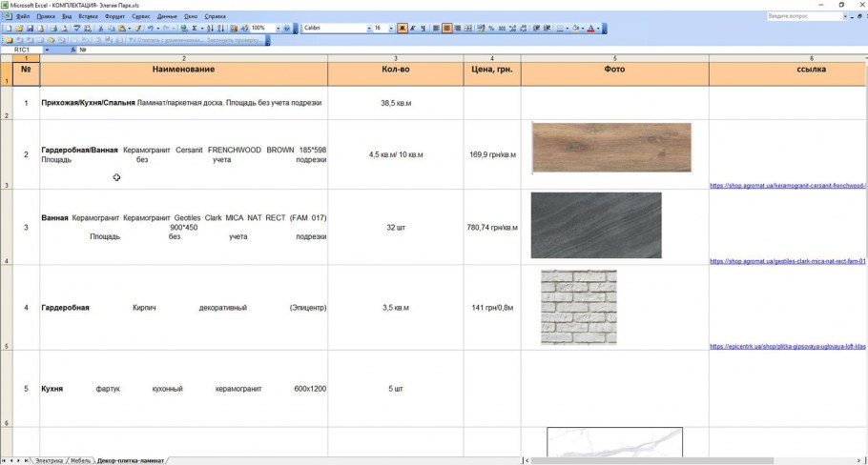868x465 pixels.
Task: Apply the Fill Color paint bucket
Action: pos(575,28)
